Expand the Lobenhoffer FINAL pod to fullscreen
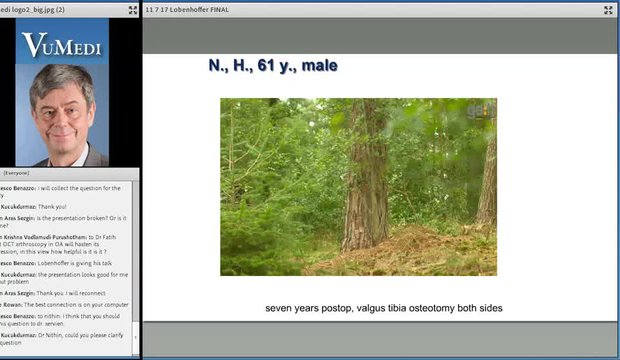Image resolution: width=620 pixels, height=360 pixels. point(608,10)
